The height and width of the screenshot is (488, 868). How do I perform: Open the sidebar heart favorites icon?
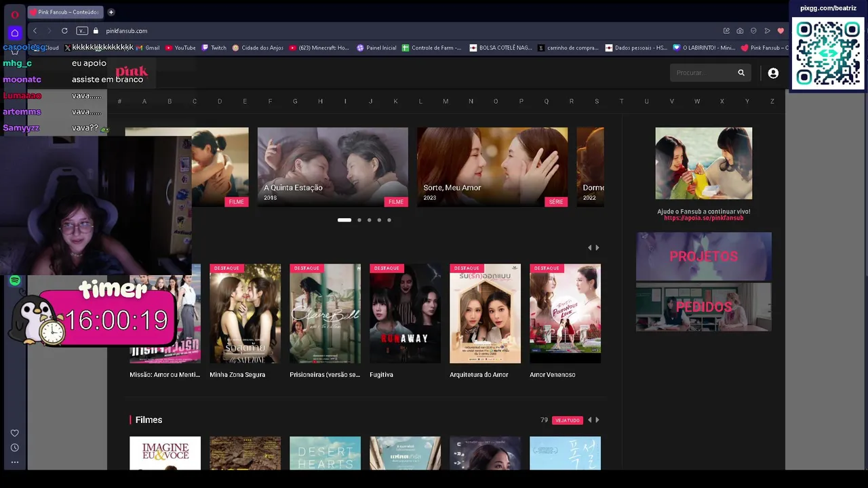[14, 433]
